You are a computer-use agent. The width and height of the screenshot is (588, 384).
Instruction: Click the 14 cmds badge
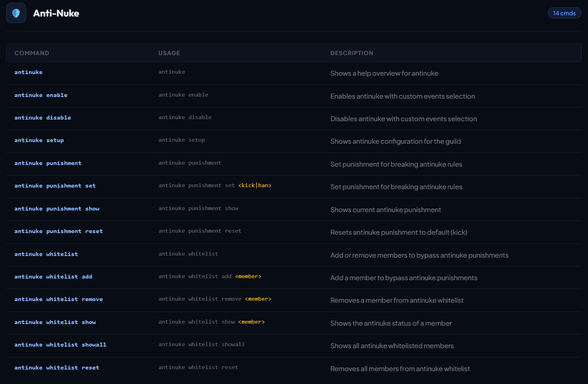tap(564, 13)
